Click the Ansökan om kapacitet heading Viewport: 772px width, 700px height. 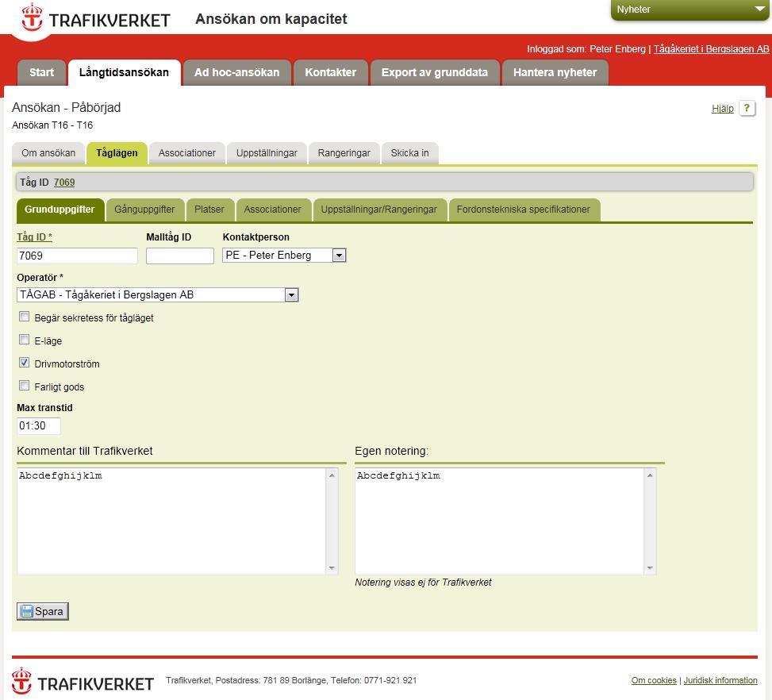point(271,19)
